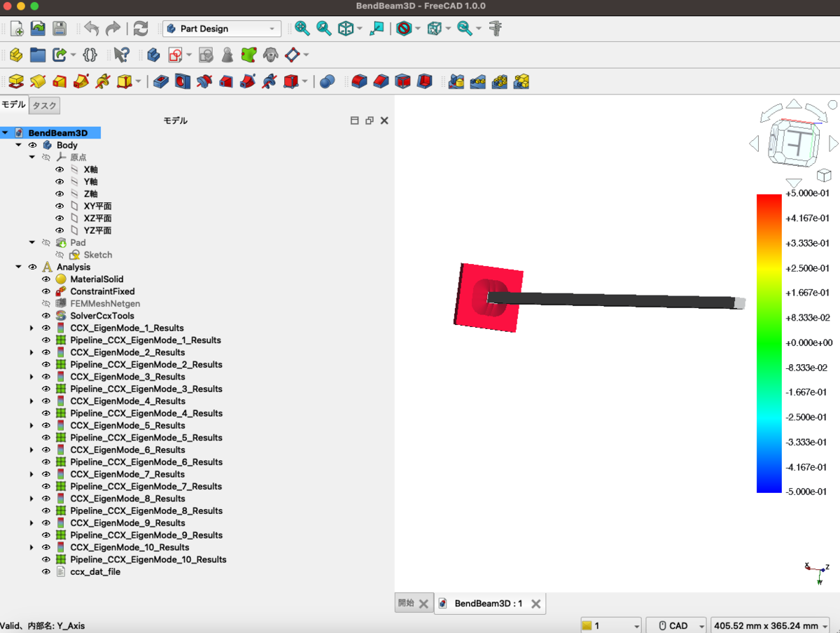
Task: Undo the last action
Action: click(91, 29)
